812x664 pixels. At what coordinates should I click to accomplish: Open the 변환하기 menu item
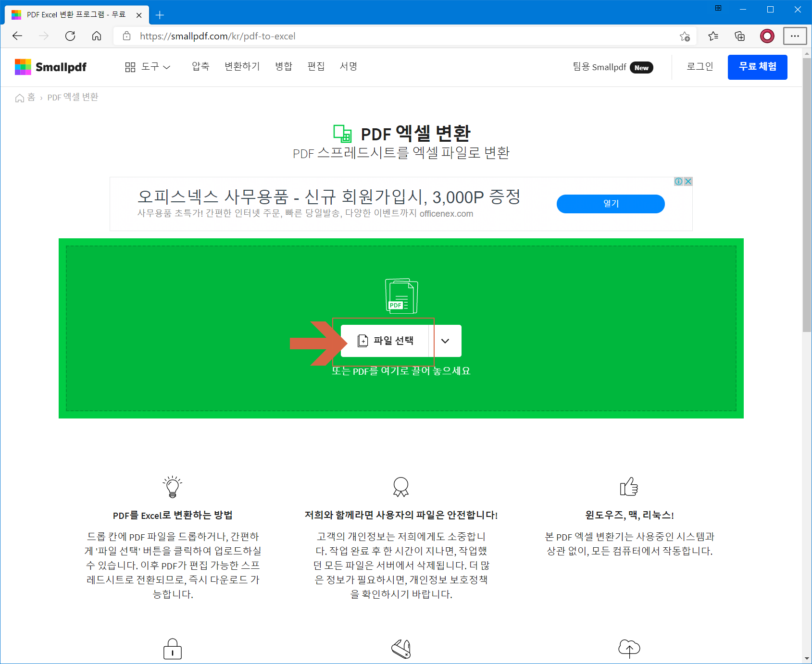(242, 66)
